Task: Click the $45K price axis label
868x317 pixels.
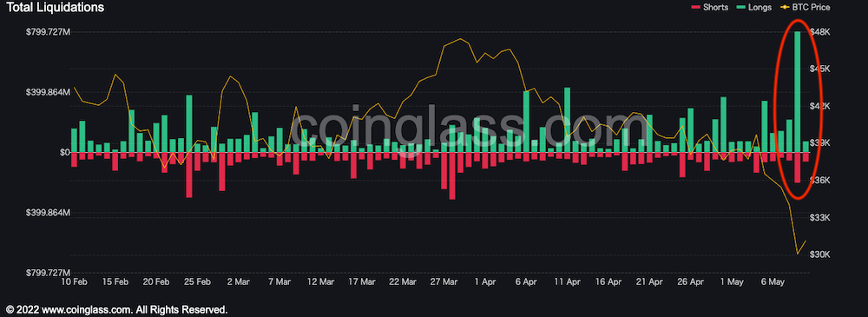Action: (819, 69)
